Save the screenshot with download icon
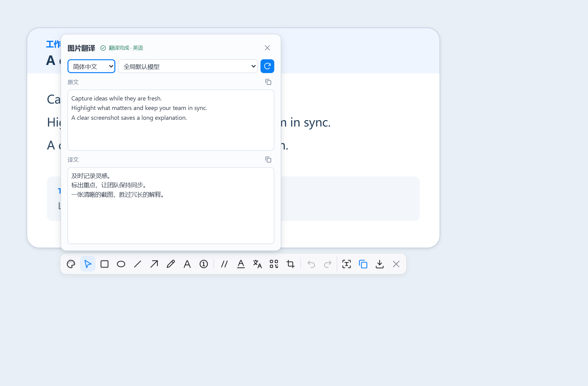The width and height of the screenshot is (588, 386). 380,264
